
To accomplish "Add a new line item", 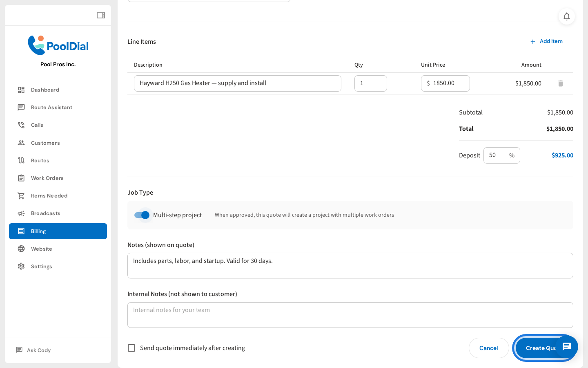I will pos(547,41).
